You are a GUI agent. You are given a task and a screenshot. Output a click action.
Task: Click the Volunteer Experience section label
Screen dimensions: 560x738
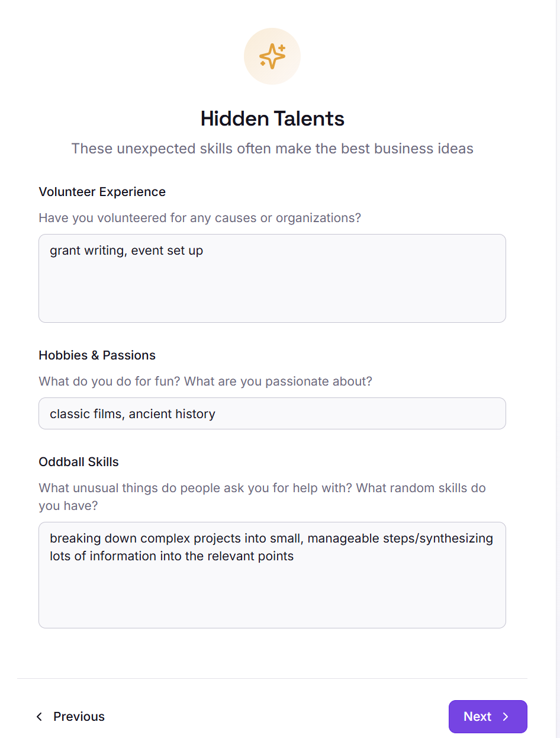(102, 192)
